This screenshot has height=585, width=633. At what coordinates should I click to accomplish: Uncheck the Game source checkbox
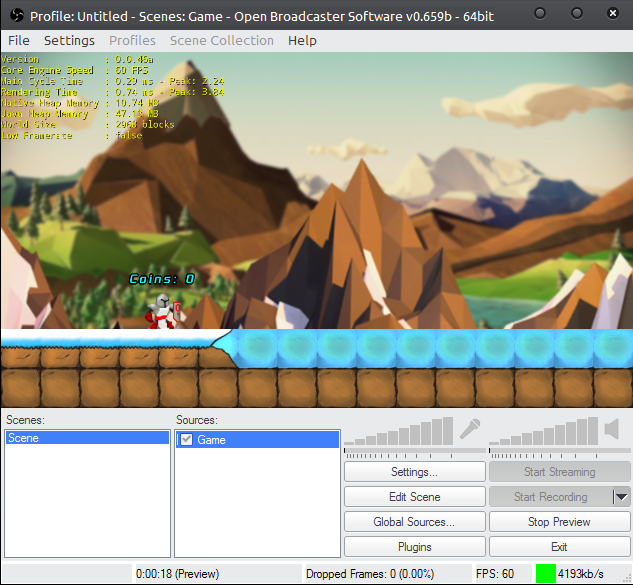tap(187, 439)
